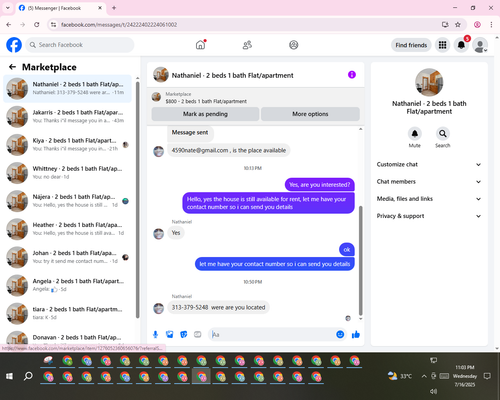The image size is (500, 400).
Task: Click the message input box
Action: click(x=273, y=334)
